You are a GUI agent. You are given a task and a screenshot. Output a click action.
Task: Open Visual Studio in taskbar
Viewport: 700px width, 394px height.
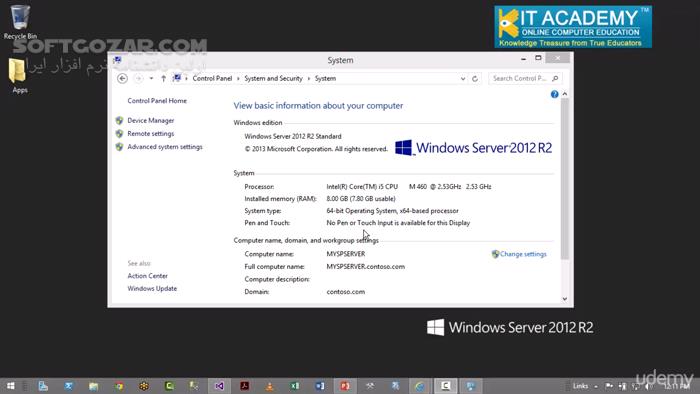point(219,386)
